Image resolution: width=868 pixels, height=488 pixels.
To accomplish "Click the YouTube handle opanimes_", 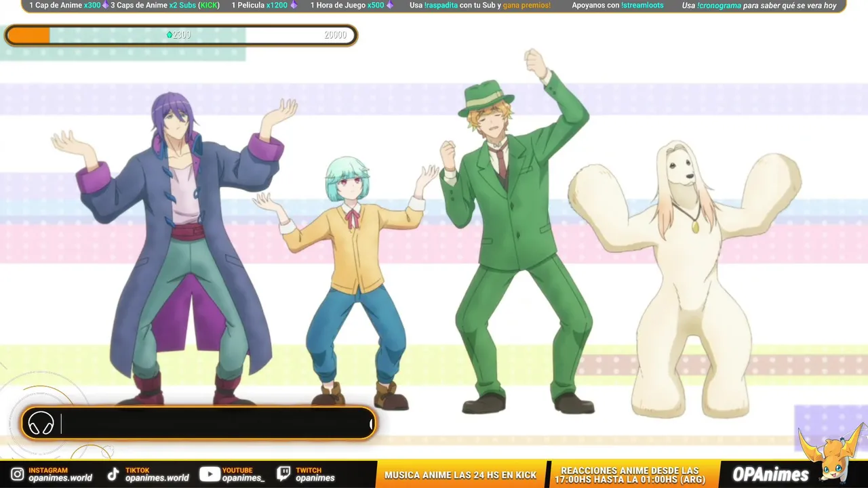I will coord(243,478).
